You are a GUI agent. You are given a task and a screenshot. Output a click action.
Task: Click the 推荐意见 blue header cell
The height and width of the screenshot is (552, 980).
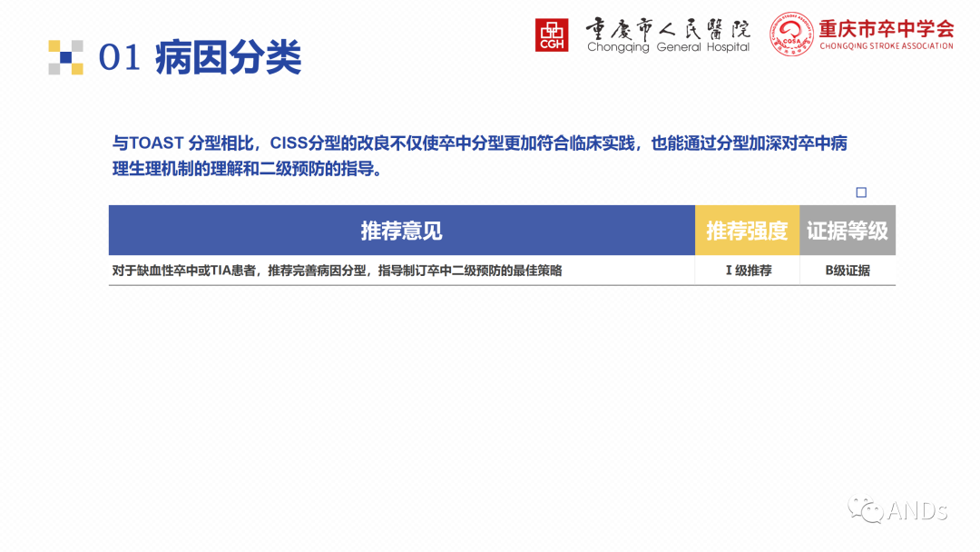402,230
